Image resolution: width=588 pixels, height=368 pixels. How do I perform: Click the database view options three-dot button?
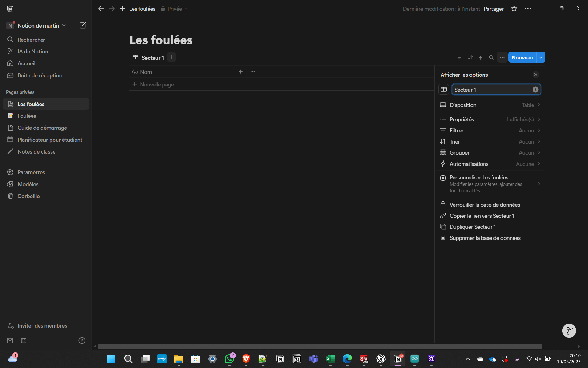click(x=502, y=57)
